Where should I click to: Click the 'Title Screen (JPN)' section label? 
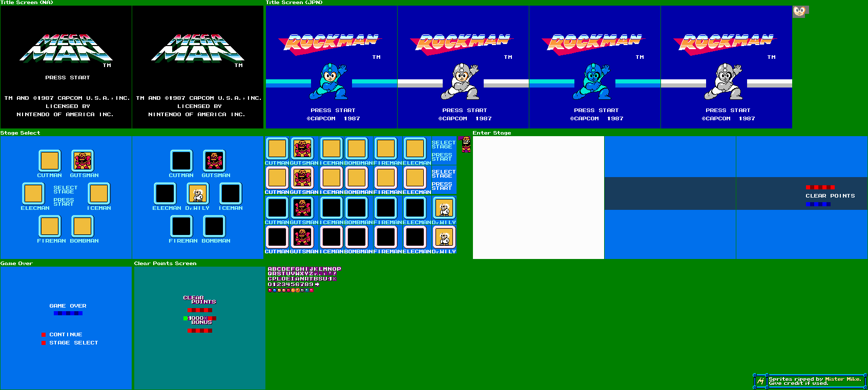click(294, 3)
